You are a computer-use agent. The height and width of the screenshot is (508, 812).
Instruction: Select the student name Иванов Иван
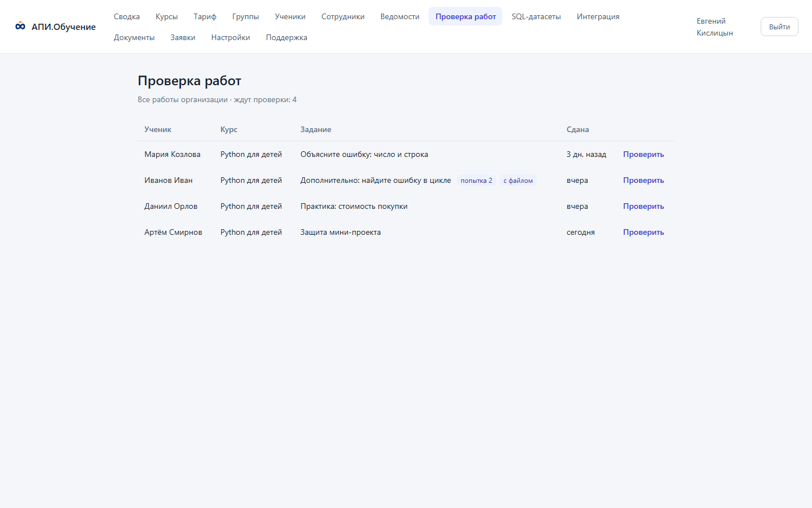169,180
